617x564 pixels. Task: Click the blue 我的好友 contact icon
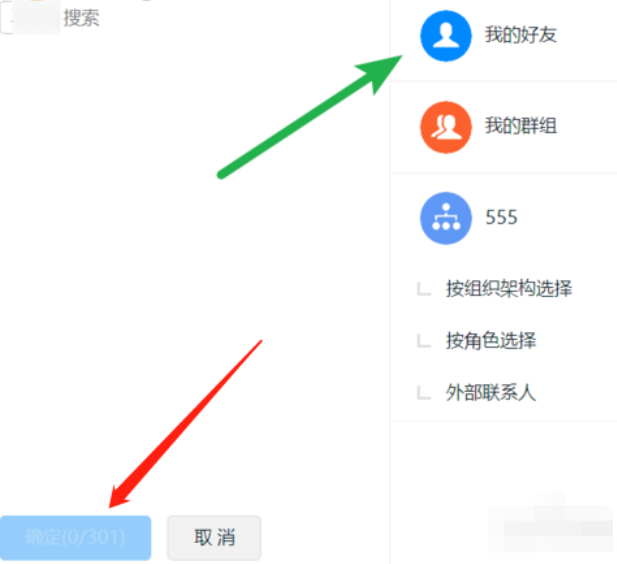coord(446,36)
